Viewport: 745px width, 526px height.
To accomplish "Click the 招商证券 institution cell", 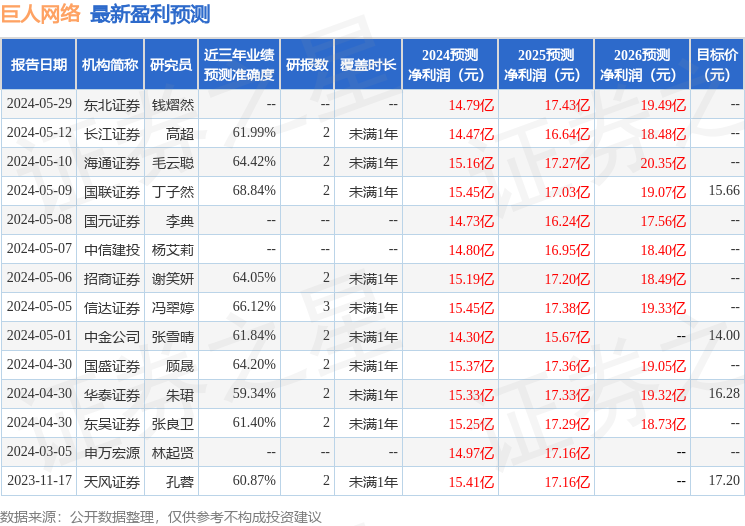I will click(x=112, y=279).
